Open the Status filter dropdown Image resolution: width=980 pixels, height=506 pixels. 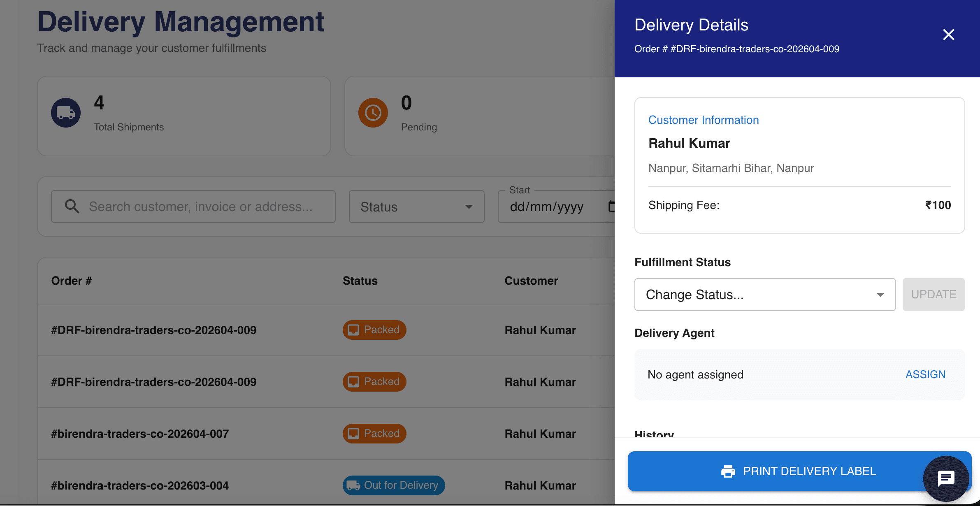(x=416, y=207)
